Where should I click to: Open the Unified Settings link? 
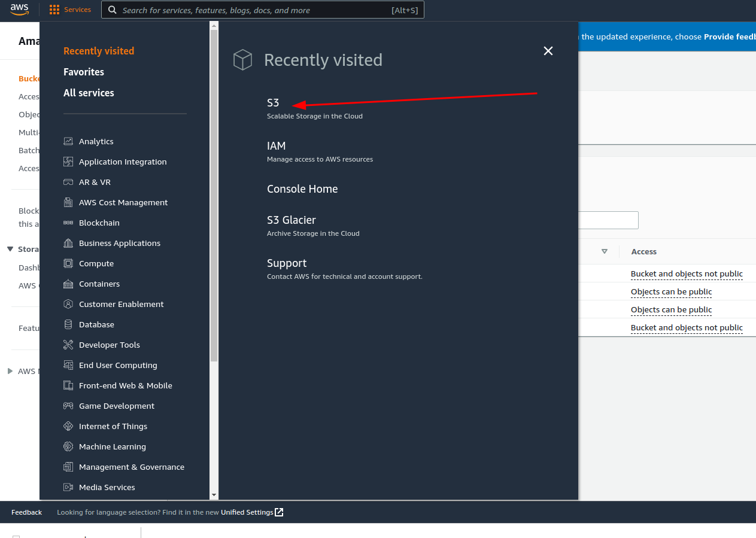(x=247, y=512)
